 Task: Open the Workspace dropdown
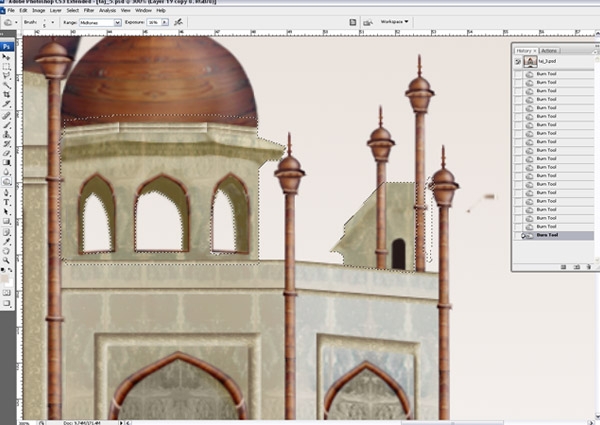pyautogui.click(x=394, y=22)
